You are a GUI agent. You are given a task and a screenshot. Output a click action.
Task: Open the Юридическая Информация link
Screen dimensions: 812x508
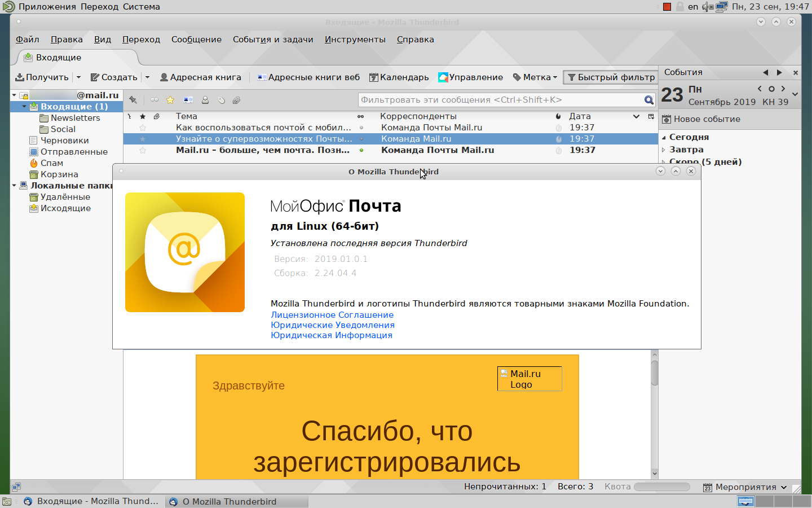coord(332,335)
